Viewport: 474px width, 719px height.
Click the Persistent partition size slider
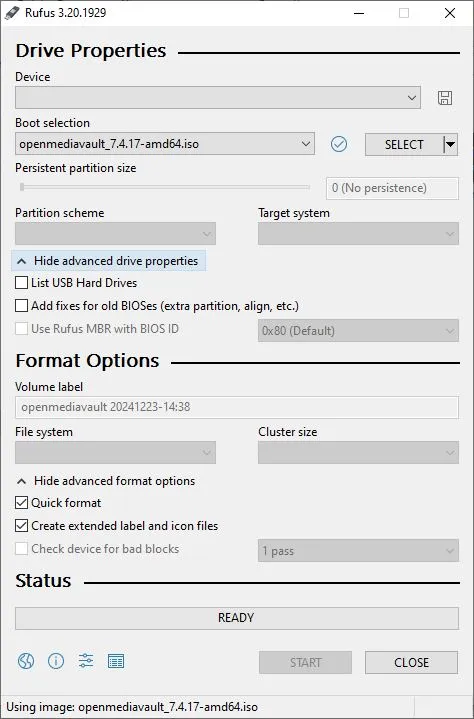coord(164,187)
